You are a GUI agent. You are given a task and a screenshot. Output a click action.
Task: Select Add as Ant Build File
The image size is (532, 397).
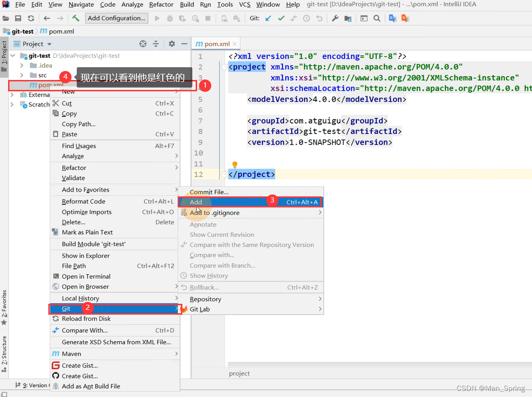pos(115,386)
